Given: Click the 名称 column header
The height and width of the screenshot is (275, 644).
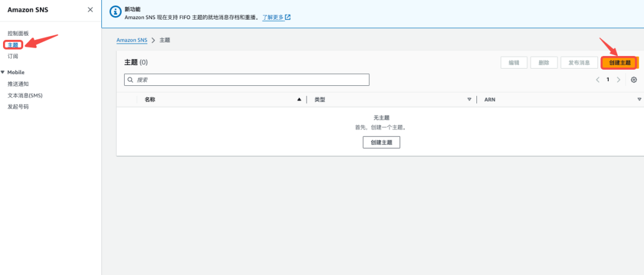Looking at the screenshot, I should coord(150,100).
